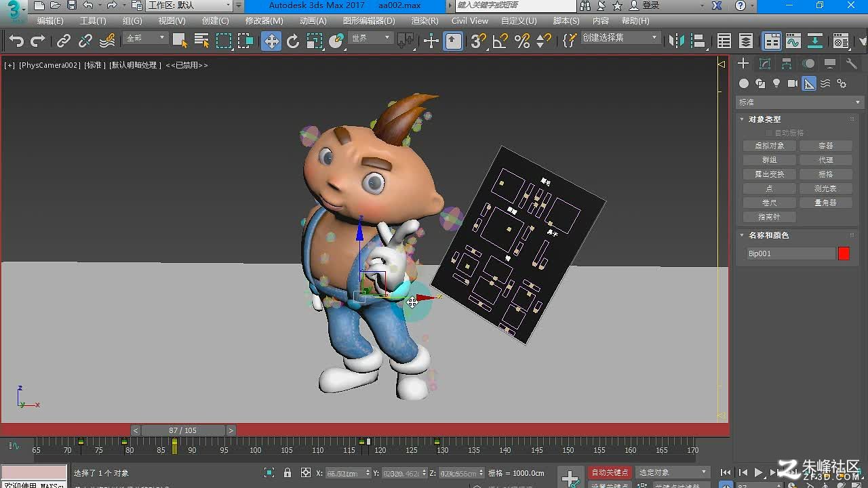Click the 量角器 button
The image size is (868, 488).
825,203
